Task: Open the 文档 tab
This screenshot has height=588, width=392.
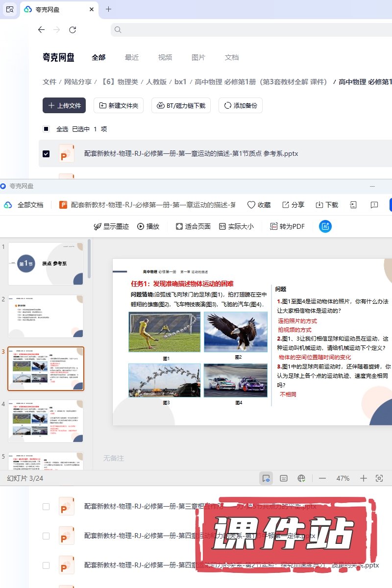Action: pyautogui.click(x=232, y=57)
